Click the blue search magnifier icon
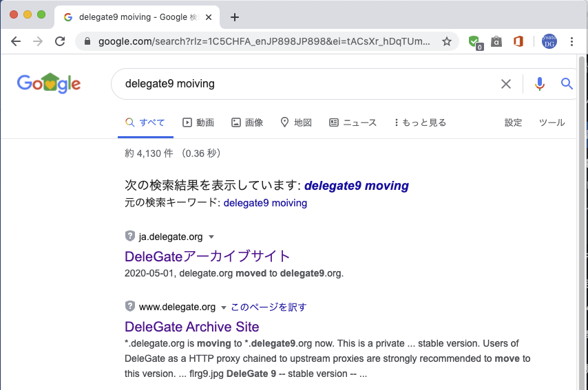The width and height of the screenshot is (588, 390). pyautogui.click(x=567, y=84)
